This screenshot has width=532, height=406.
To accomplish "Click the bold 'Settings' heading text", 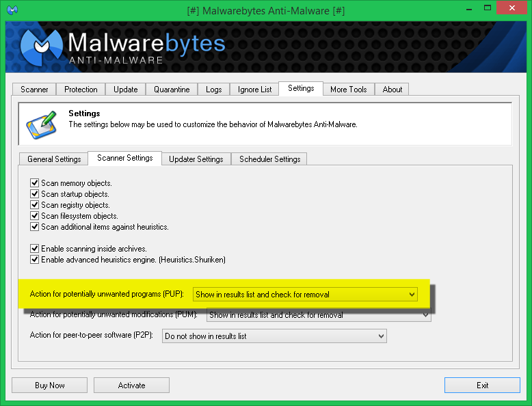I will point(85,113).
